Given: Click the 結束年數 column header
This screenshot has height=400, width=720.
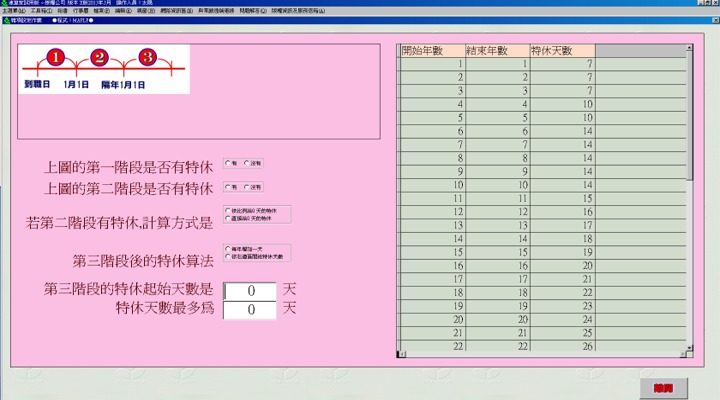Looking at the screenshot, I should (x=497, y=50).
